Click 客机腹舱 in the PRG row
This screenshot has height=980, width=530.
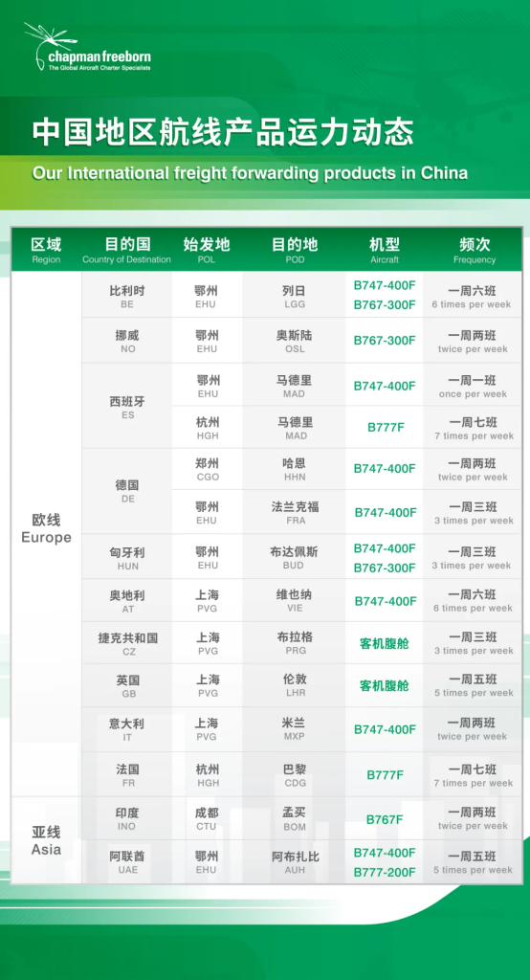click(x=385, y=643)
